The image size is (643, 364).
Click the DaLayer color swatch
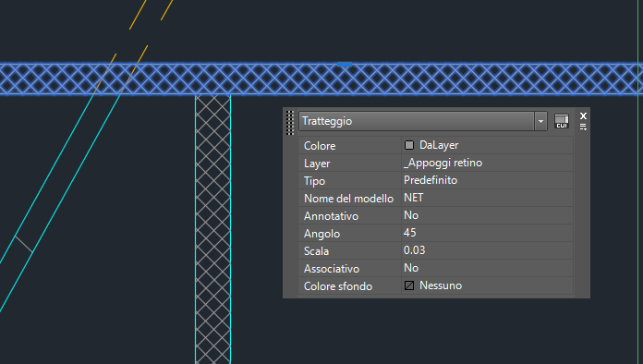(x=409, y=145)
